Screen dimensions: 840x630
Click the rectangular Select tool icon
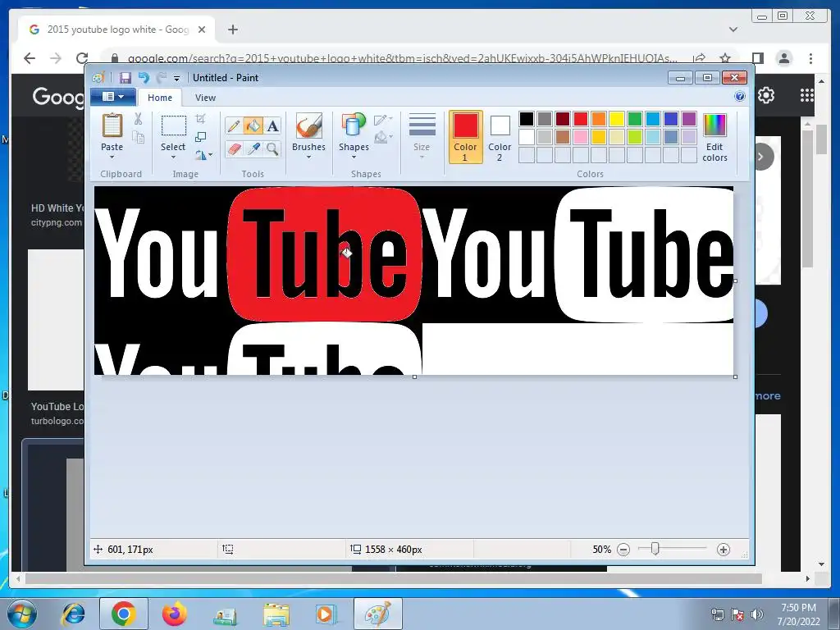[174, 126]
